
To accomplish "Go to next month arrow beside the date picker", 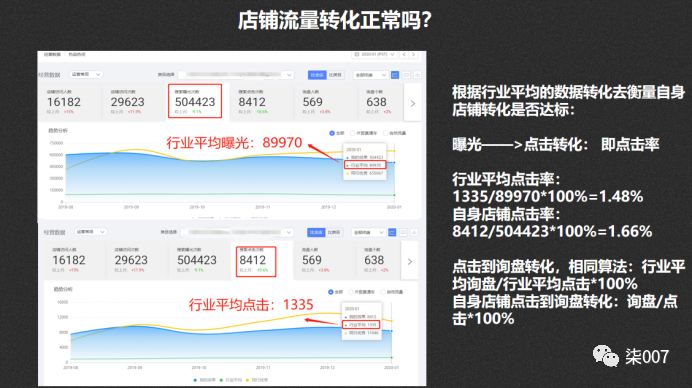I will point(414,54).
